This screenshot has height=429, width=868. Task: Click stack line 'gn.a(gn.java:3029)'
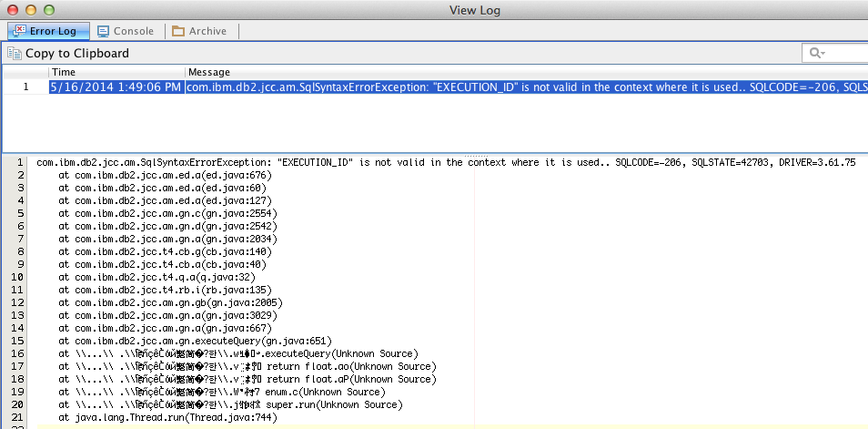(168, 315)
